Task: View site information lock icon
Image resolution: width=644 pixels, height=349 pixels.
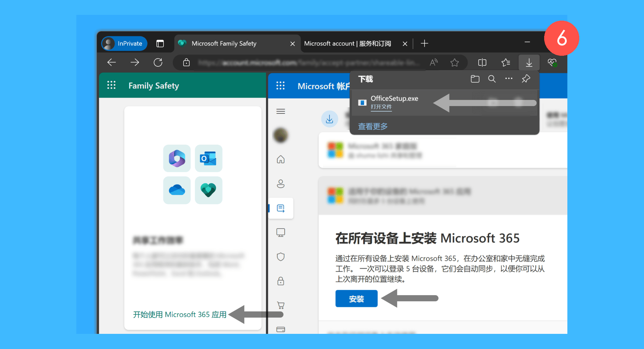Action: click(186, 63)
